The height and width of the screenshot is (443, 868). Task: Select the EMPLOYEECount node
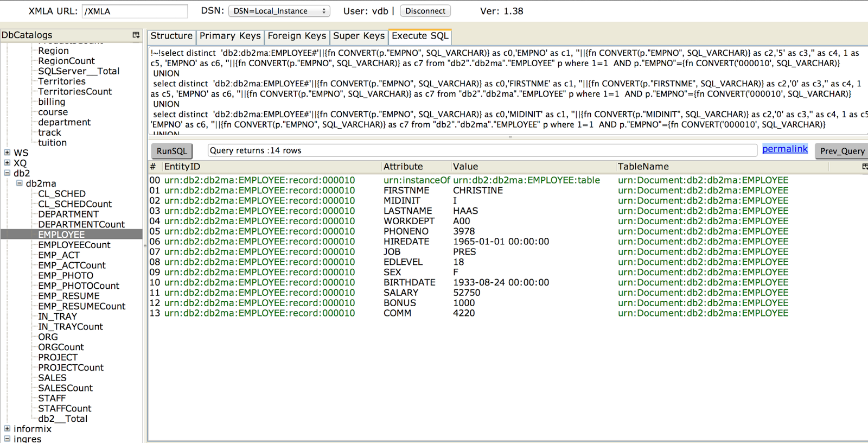[74, 245]
